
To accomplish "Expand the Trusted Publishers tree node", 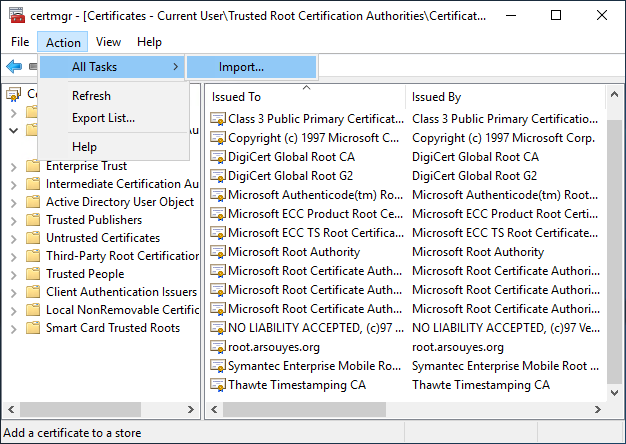I will click(x=14, y=221).
